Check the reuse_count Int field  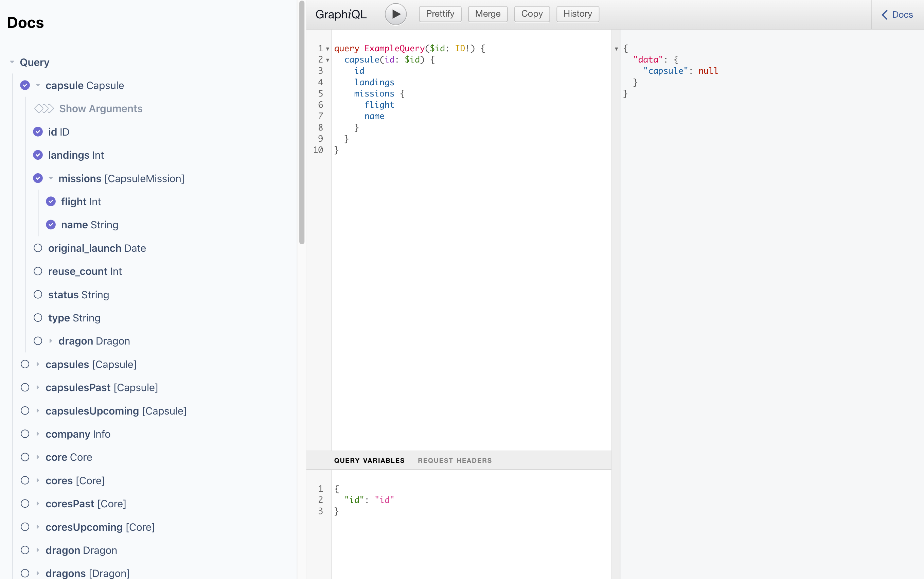tap(38, 271)
